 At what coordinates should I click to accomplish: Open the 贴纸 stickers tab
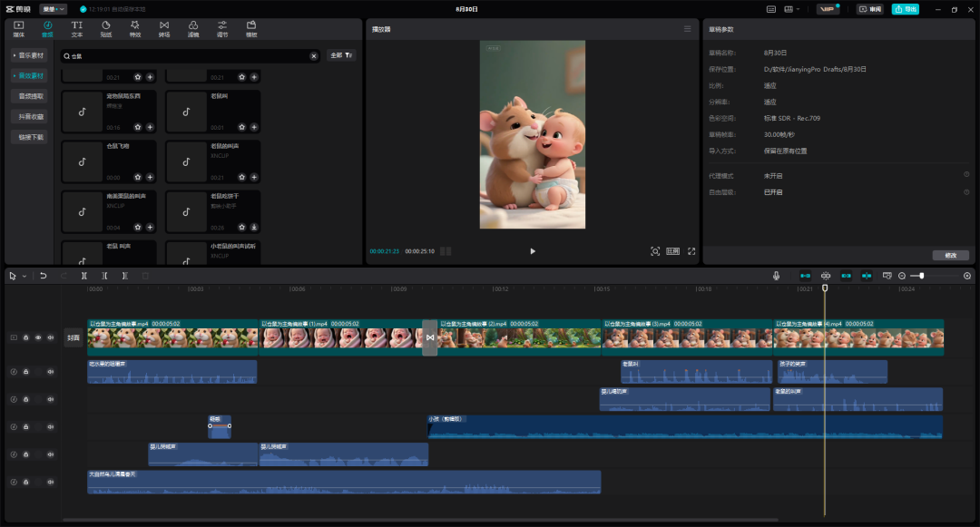point(106,29)
